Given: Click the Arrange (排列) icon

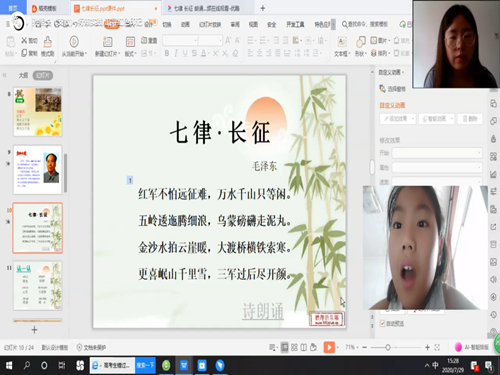Looking at the screenshot, I should (x=374, y=53).
